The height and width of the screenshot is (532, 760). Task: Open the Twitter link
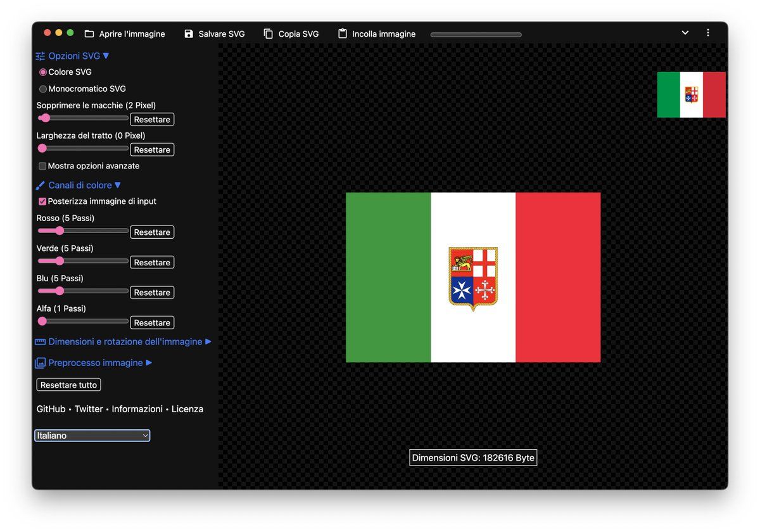pos(89,409)
